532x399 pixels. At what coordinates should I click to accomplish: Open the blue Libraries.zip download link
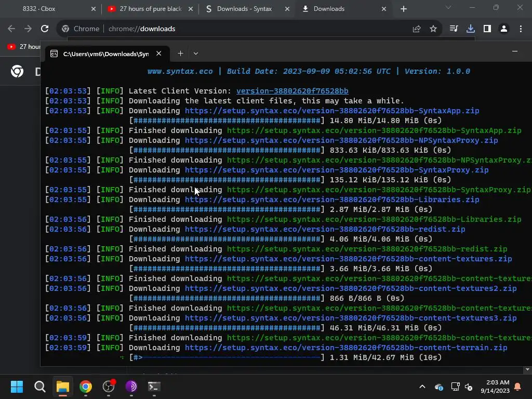[332, 199]
